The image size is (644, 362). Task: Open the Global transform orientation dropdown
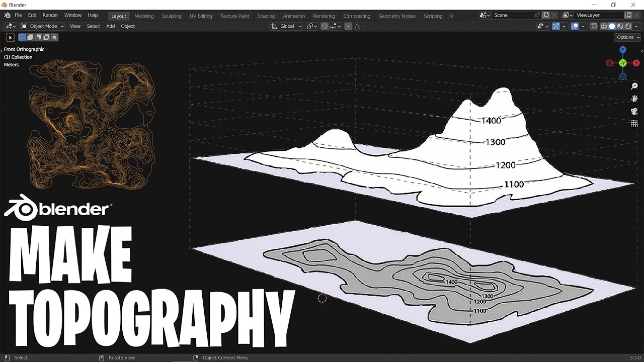287,26
